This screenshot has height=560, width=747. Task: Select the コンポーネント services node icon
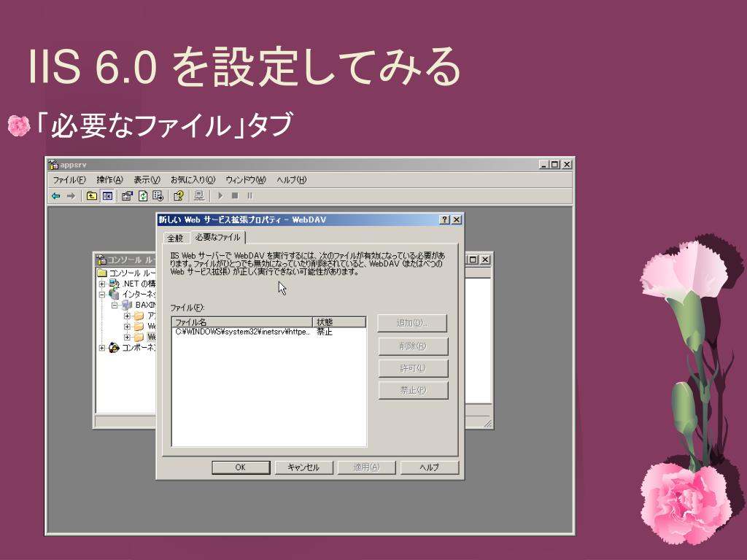[x=114, y=348]
